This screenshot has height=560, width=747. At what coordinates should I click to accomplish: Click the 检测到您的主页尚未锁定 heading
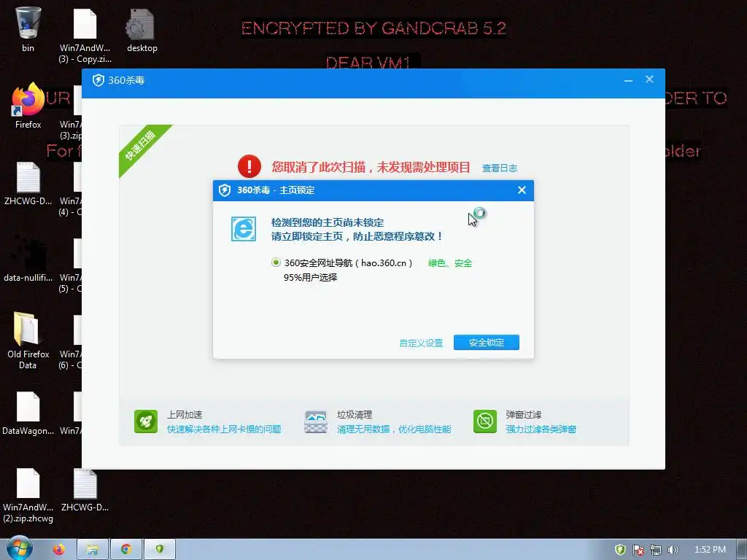coord(328,222)
